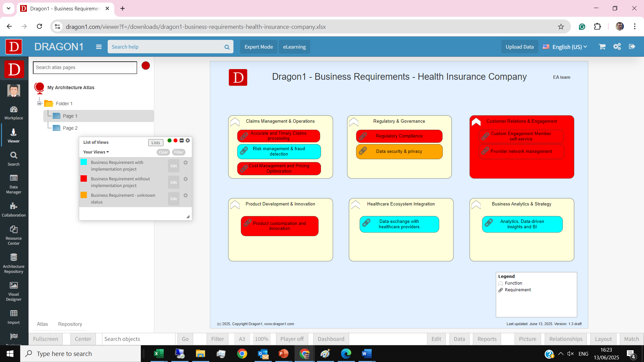Screen dimensions: 644x362
Task: Click the orange swatch for 'unknown status'
Action: [84, 195]
